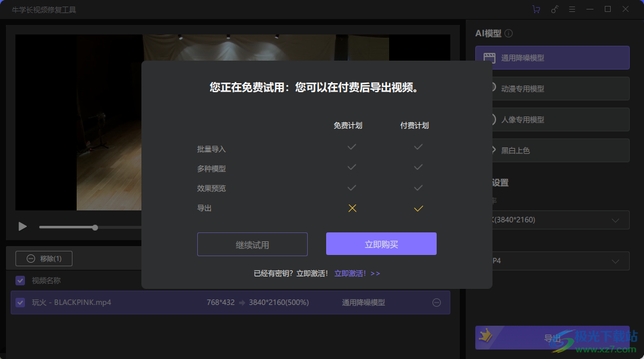Click the 立即激活! >> activation link

point(356,273)
